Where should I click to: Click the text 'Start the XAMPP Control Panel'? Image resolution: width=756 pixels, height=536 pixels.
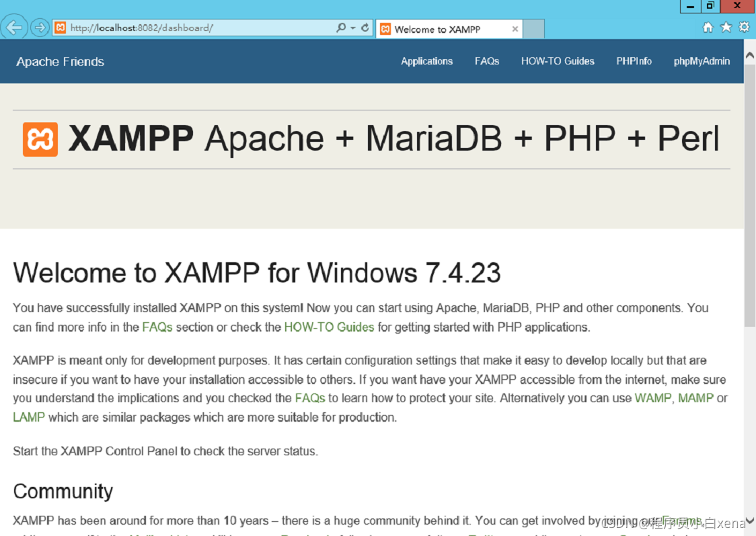click(95, 451)
